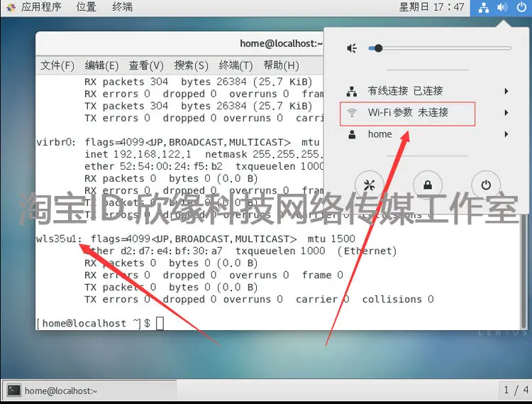Click virbr0: interface name text
The height and width of the screenshot is (404, 532).
[56, 142]
